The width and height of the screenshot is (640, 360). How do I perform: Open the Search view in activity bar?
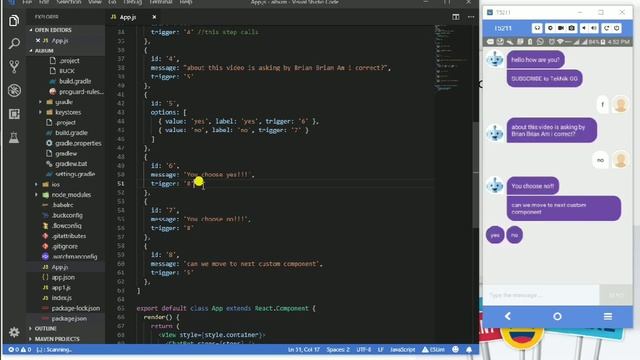[14, 43]
